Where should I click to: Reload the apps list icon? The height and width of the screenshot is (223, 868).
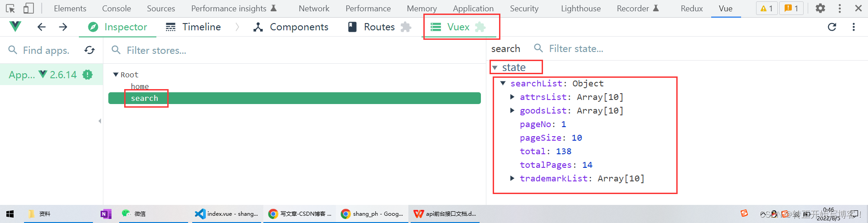click(x=89, y=50)
